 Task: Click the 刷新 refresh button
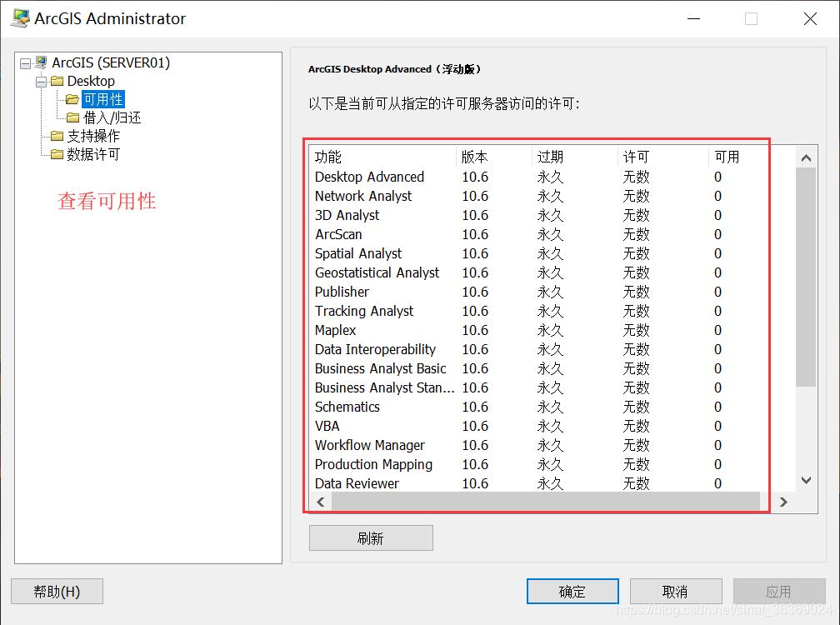coord(370,537)
